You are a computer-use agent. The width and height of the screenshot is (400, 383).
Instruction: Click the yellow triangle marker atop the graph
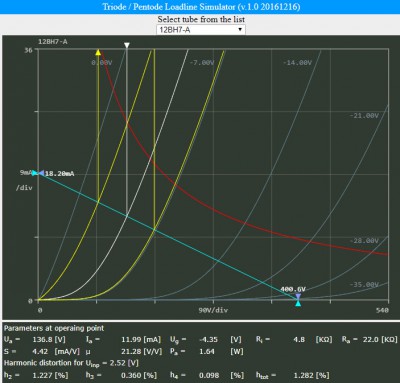pyautogui.click(x=98, y=52)
